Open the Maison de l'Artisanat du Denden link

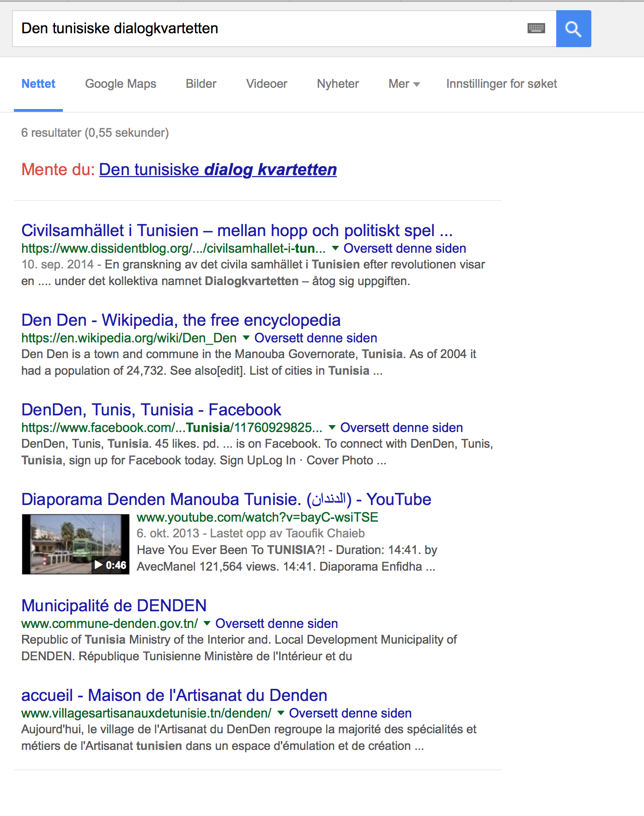174,695
